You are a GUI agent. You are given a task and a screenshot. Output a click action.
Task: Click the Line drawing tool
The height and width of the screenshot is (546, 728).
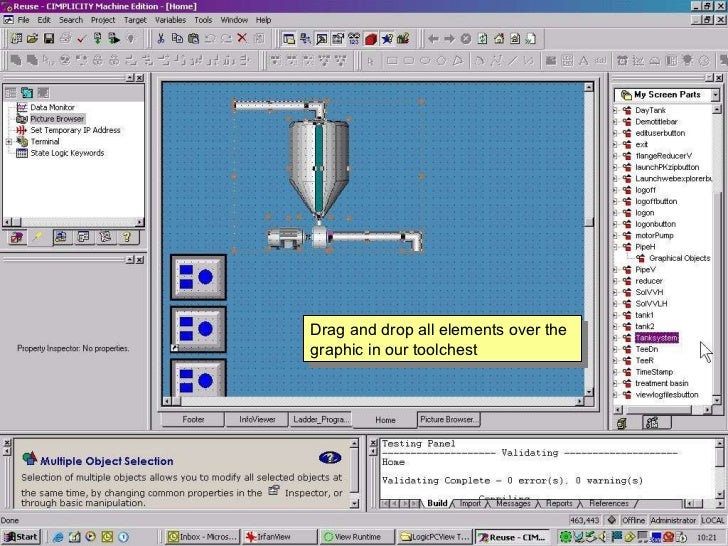coord(512,61)
